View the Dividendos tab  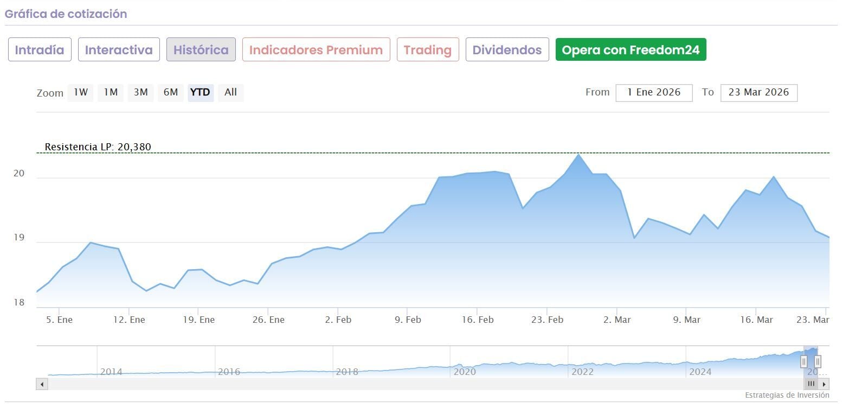507,50
